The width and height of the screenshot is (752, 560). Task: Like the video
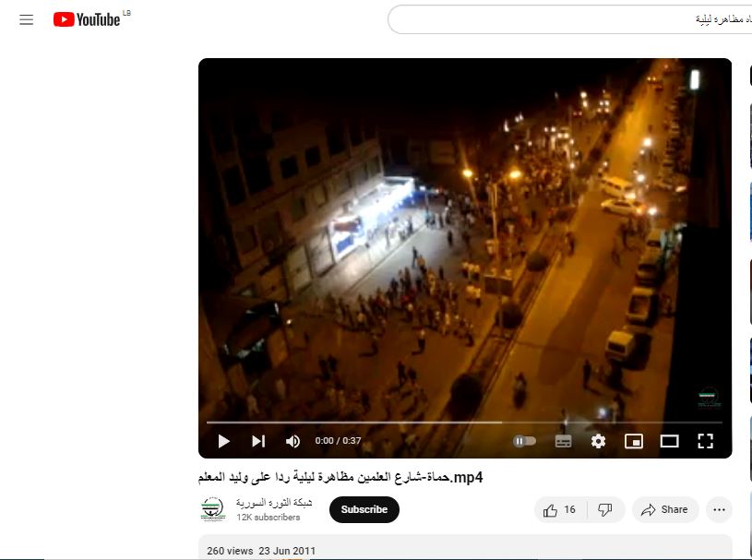coord(560,509)
